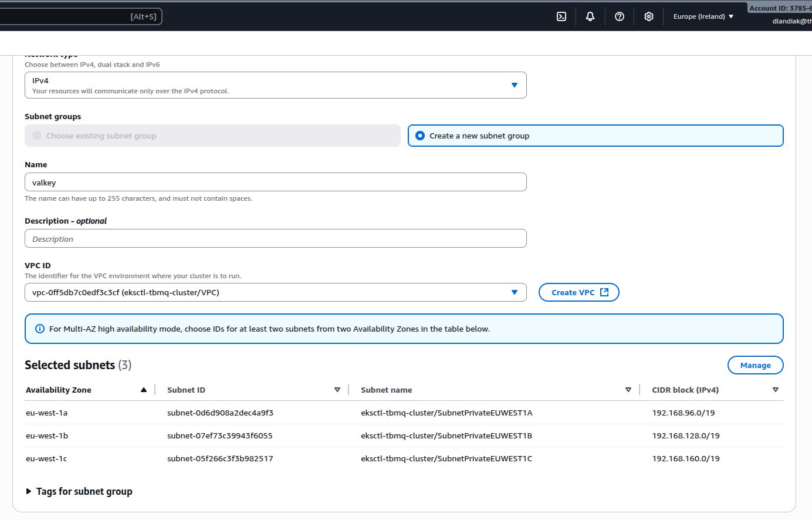The height and width of the screenshot is (520, 812).
Task: Sort table by Subnet name column arrow
Action: click(628, 390)
